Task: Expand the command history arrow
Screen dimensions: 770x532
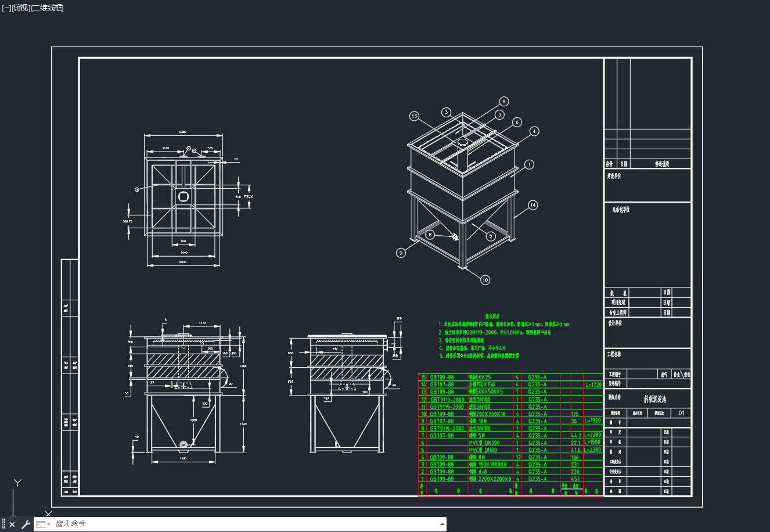Action: [x=442, y=524]
